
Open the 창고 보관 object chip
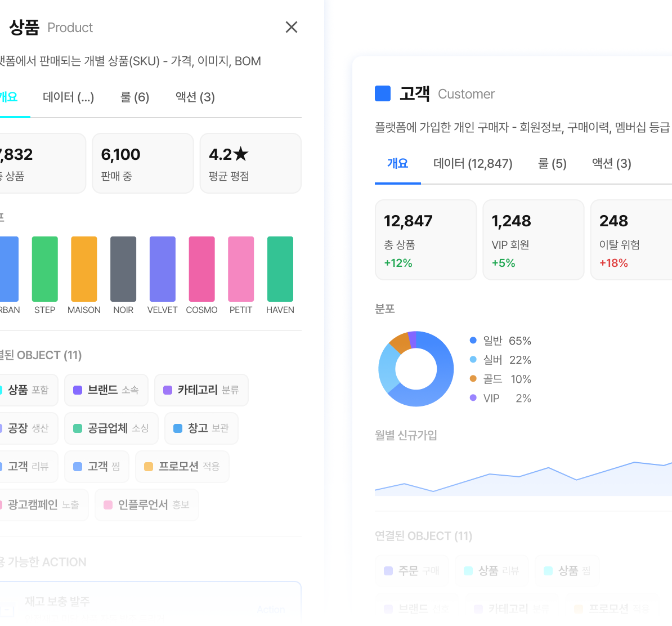(x=201, y=428)
